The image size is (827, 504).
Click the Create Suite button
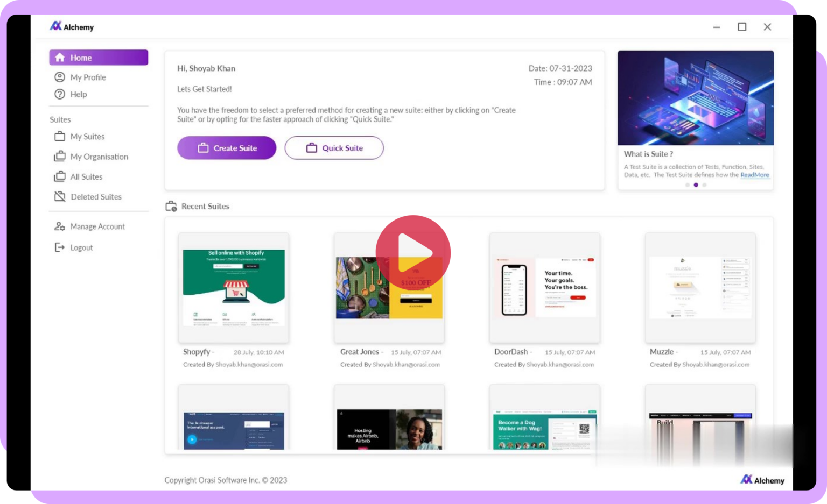click(x=227, y=148)
